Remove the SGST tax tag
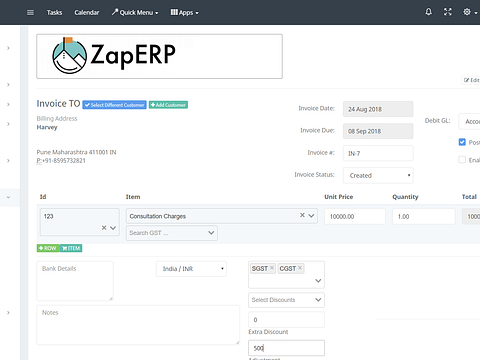 pyautogui.click(x=272, y=268)
